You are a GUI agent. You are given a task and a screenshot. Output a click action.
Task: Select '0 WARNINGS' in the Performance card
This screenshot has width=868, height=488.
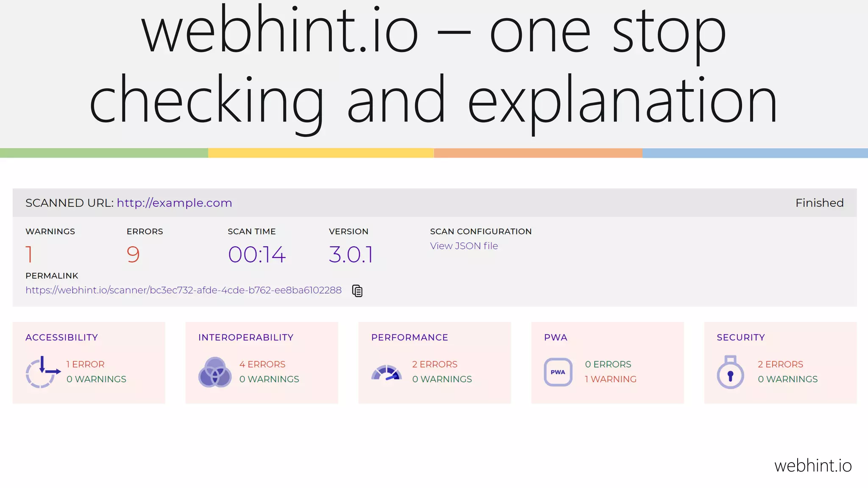[442, 379]
